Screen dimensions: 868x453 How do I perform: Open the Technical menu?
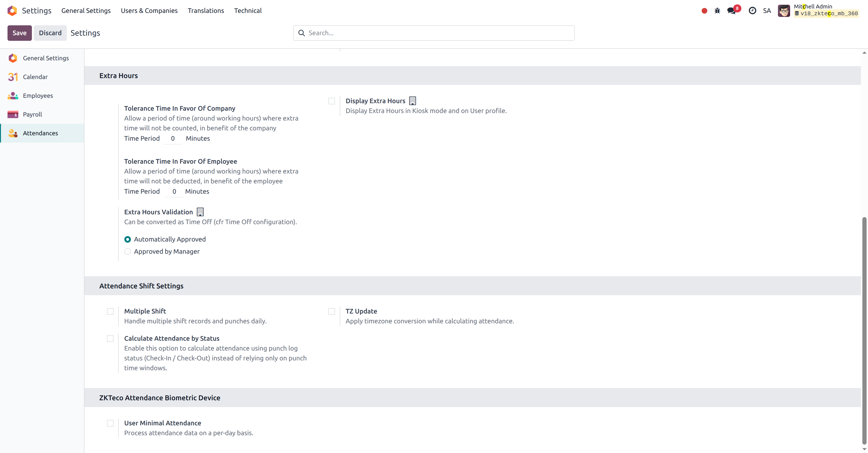248,11
